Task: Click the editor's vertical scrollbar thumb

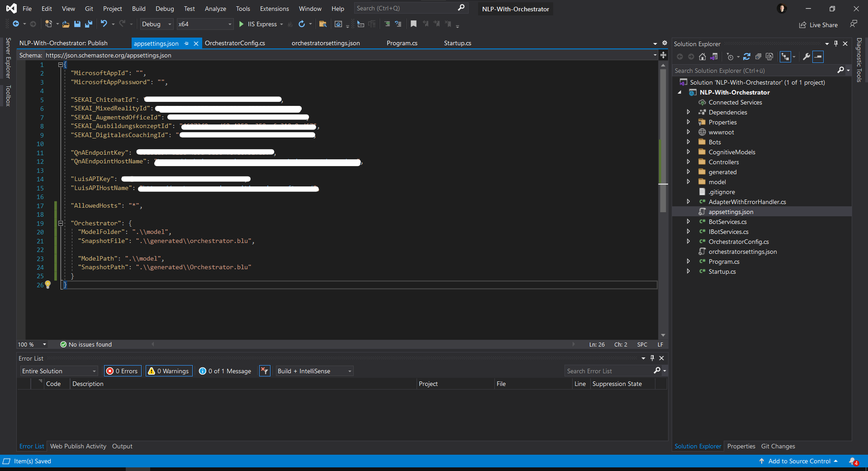Action: click(x=663, y=140)
